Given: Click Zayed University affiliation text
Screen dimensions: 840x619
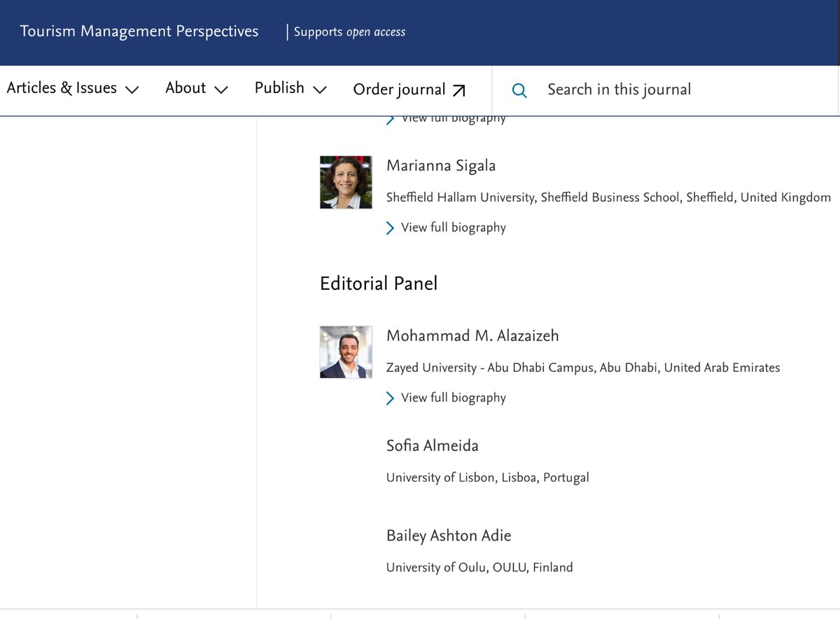Looking at the screenshot, I should click(583, 368).
